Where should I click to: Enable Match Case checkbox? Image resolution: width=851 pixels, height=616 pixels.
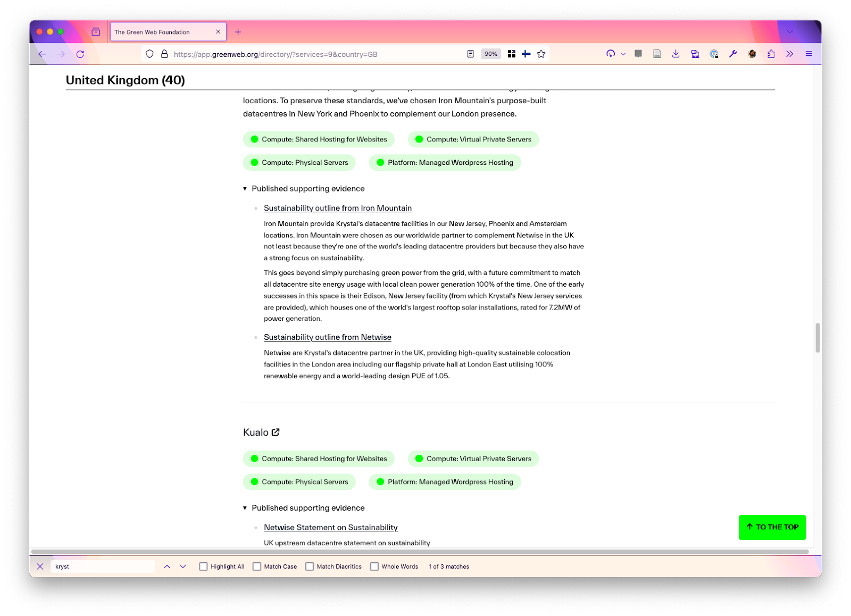click(x=257, y=567)
